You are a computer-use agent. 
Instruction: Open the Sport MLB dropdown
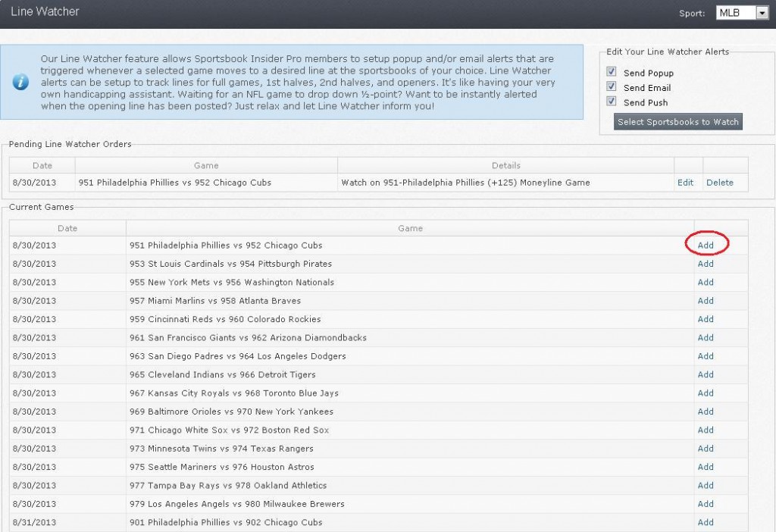[x=742, y=12]
